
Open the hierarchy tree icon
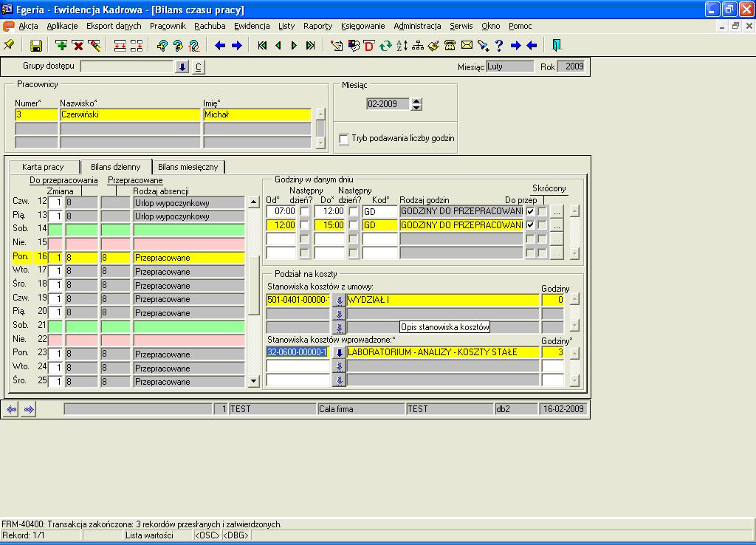tap(418, 46)
